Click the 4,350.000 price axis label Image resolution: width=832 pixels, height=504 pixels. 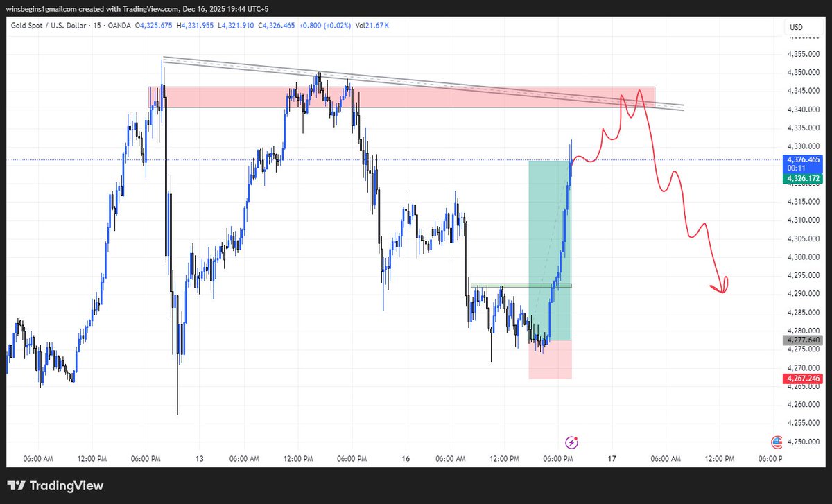click(804, 73)
